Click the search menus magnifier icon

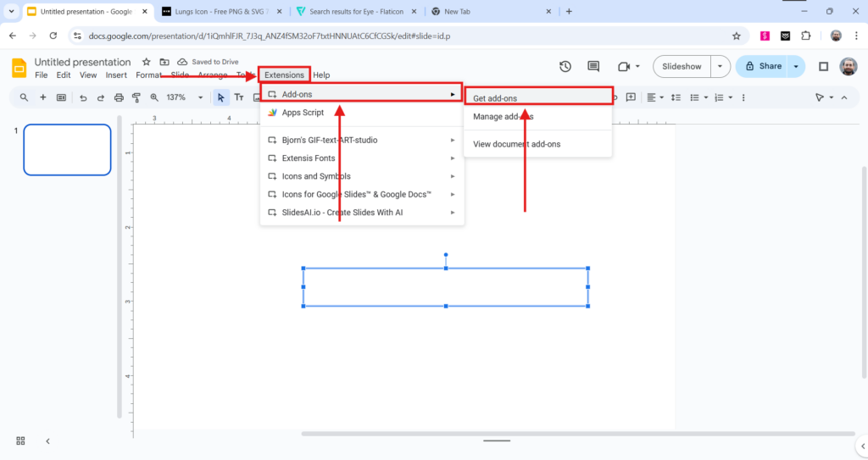click(24, 97)
